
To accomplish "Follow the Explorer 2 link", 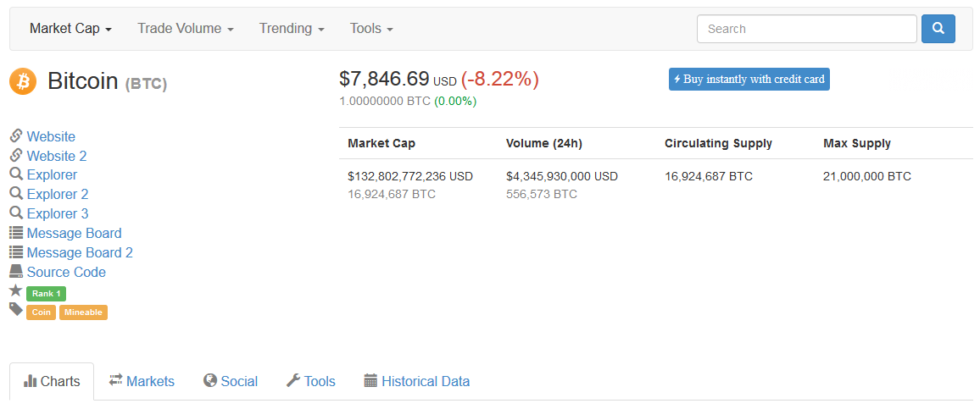I will pyautogui.click(x=58, y=194).
